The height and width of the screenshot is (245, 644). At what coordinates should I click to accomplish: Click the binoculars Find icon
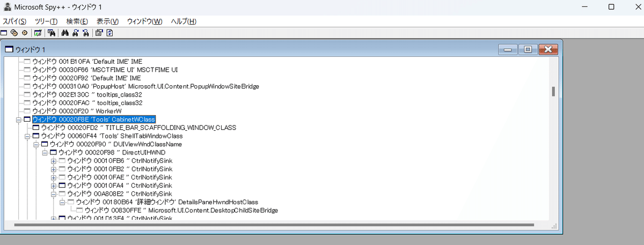click(x=65, y=33)
